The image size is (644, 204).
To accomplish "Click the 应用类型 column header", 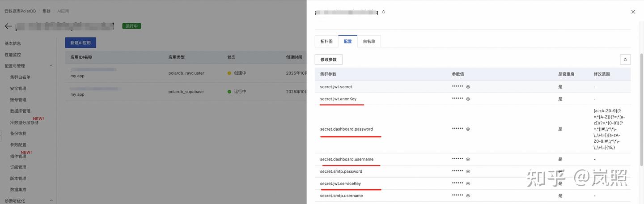I will 176,57.
